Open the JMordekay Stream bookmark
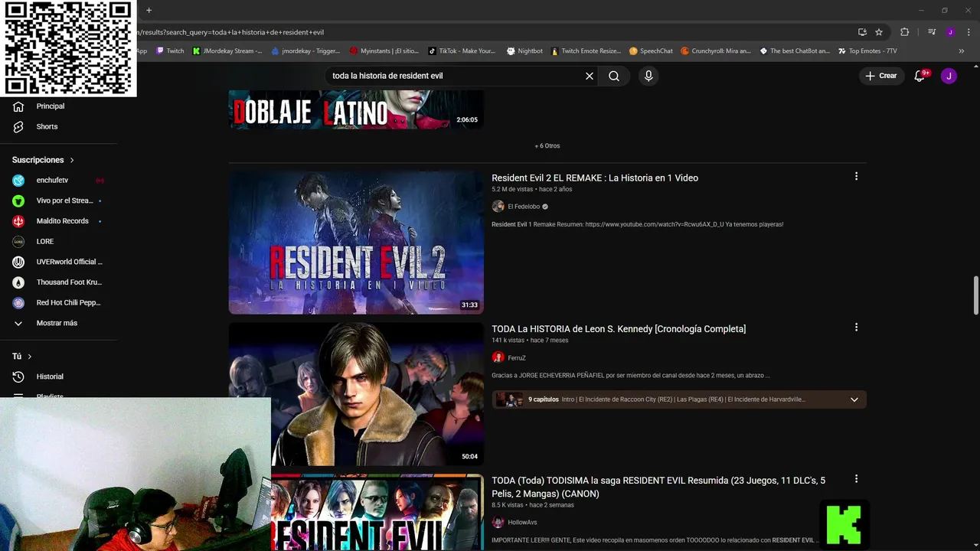 click(x=227, y=51)
